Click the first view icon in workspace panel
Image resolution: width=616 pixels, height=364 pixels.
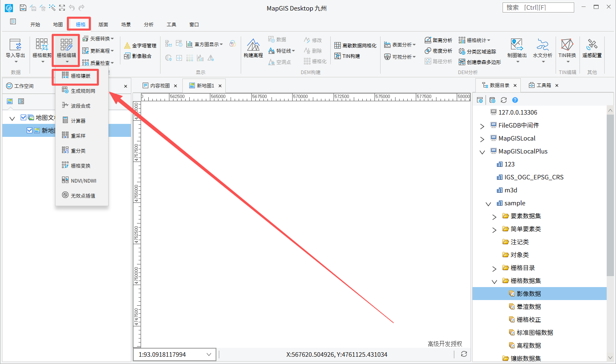coord(10,101)
